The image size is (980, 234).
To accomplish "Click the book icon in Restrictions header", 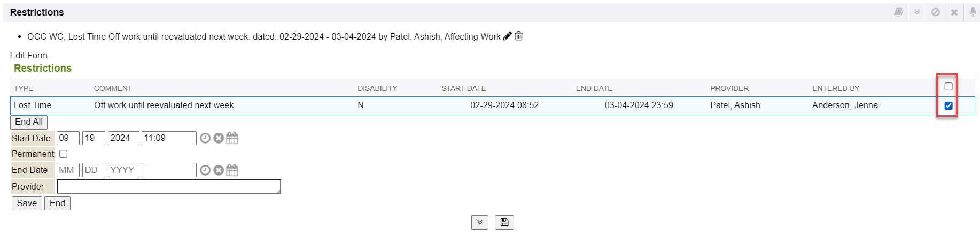I will (x=899, y=12).
